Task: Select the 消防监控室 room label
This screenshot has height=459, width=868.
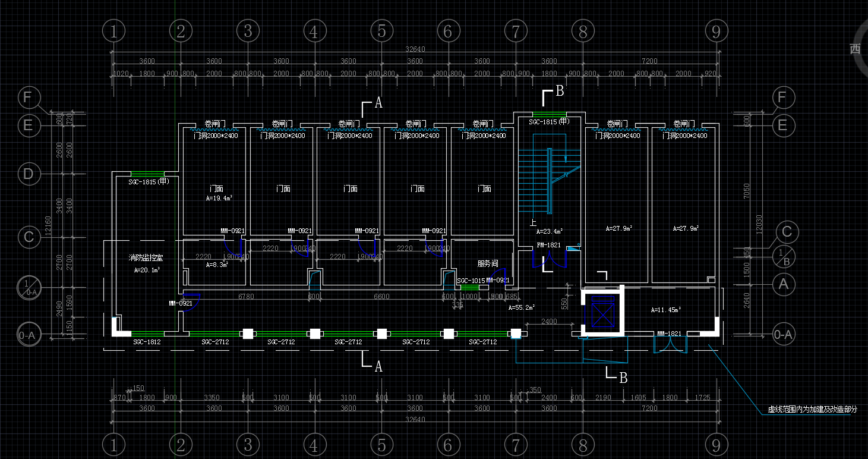Action: pyautogui.click(x=146, y=258)
